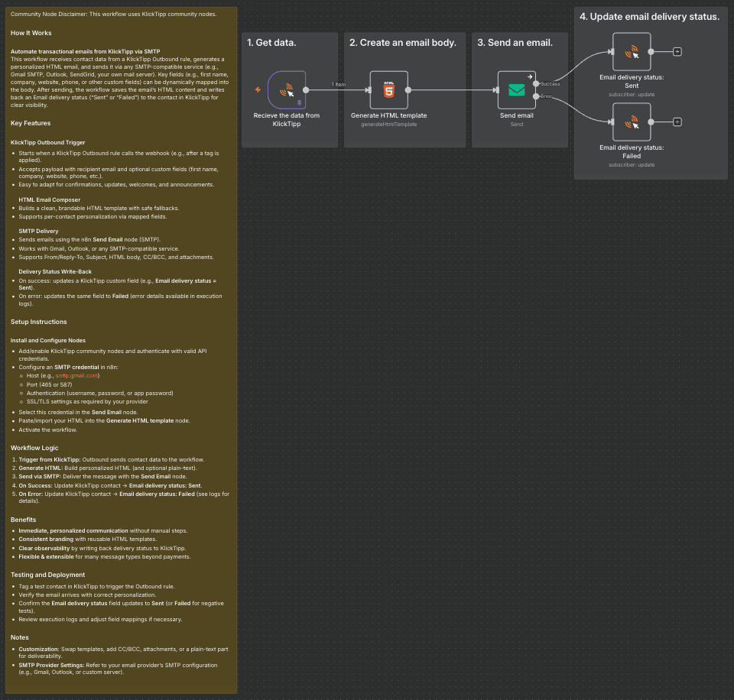Click the output dot of Generate HTML template
734x700 pixels.
click(x=408, y=90)
